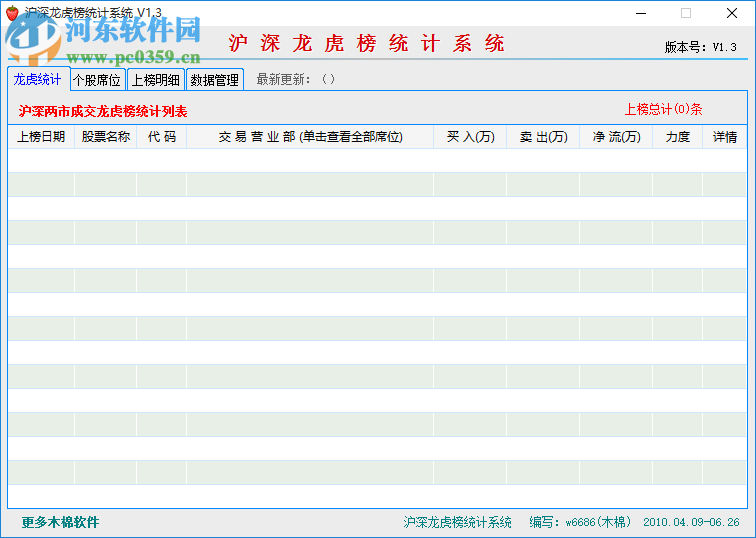756x538 pixels.
Task: Click the 沪深两市成交龙虎榜统计列表 heading
Action: (103, 111)
